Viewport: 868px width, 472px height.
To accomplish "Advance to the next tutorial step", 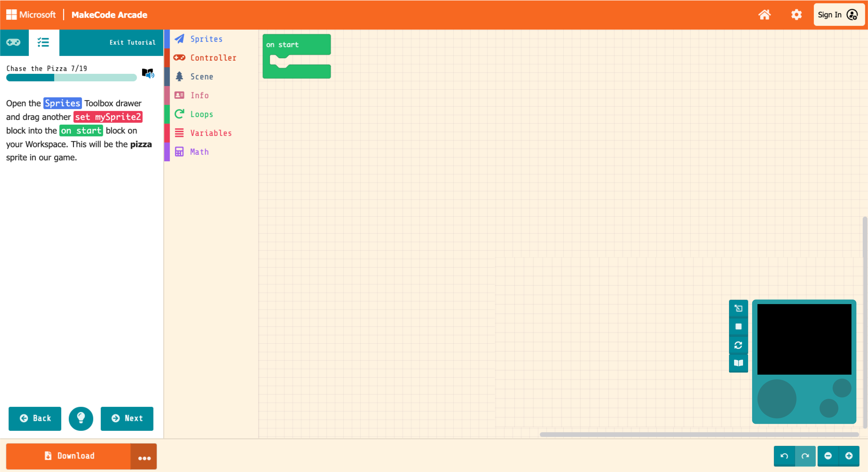I will click(x=127, y=418).
